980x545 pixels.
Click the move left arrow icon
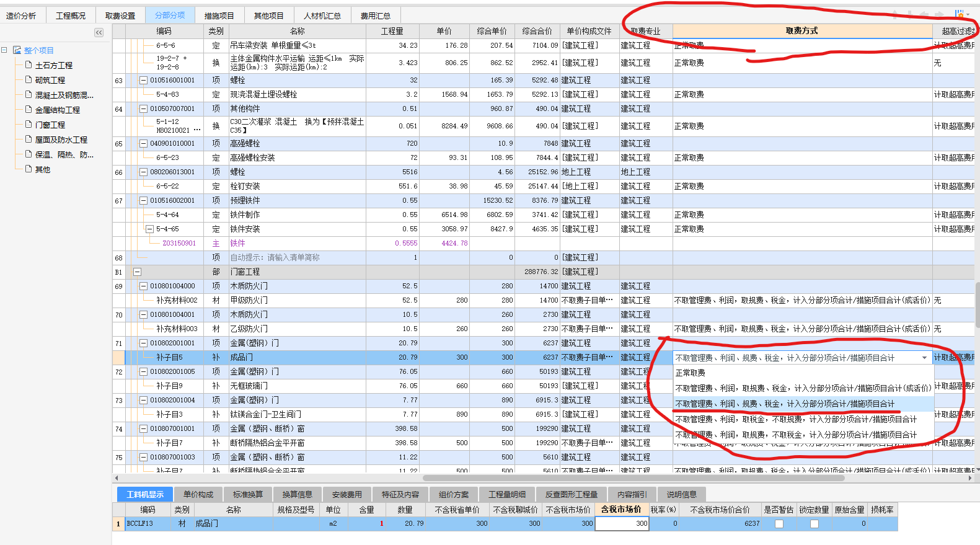(x=924, y=14)
